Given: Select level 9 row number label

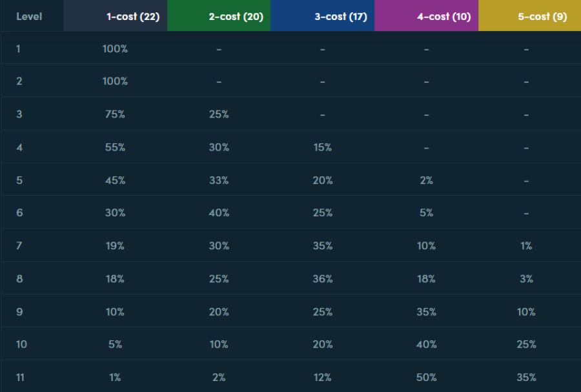Looking at the screenshot, I should point(19,312).
